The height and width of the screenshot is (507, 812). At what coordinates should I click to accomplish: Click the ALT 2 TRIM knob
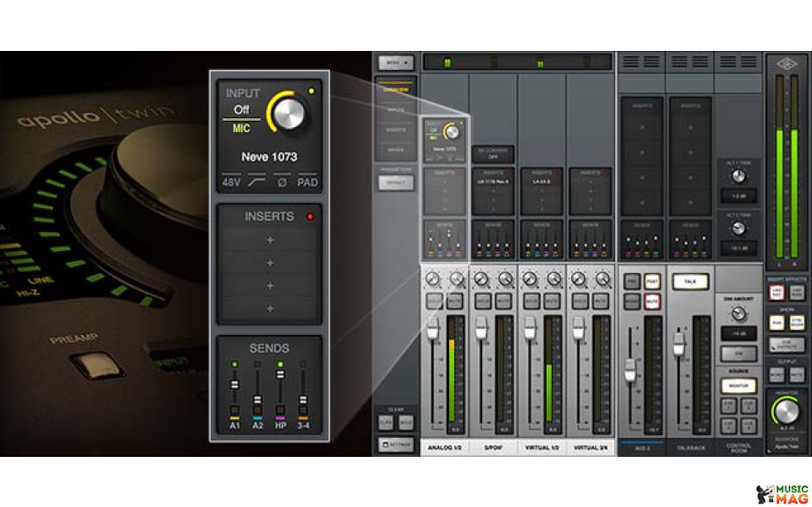739,228
